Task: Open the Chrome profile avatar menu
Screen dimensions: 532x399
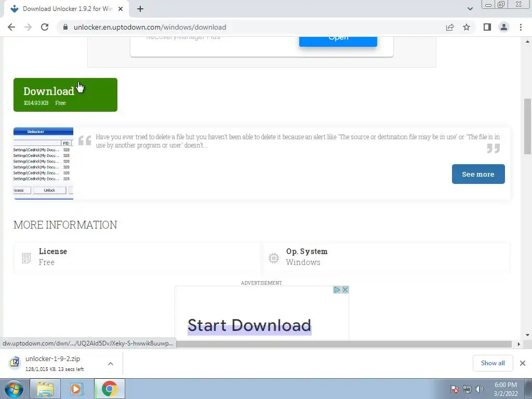Action: (504, 27)
